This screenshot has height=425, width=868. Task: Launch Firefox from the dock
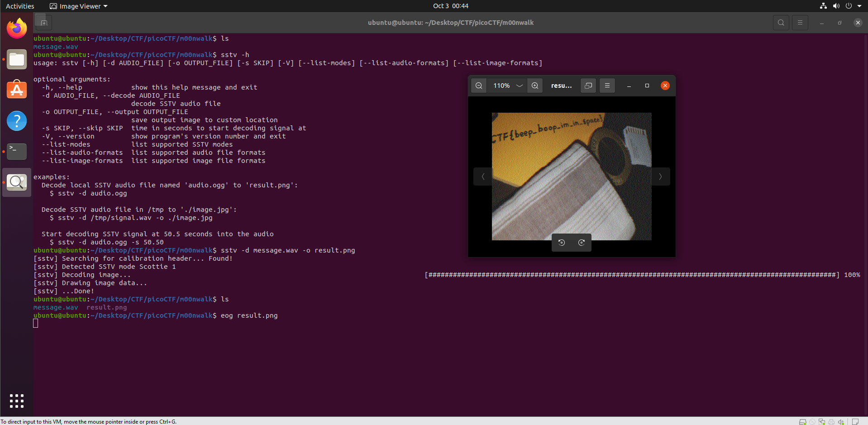[x=17, y=29]
